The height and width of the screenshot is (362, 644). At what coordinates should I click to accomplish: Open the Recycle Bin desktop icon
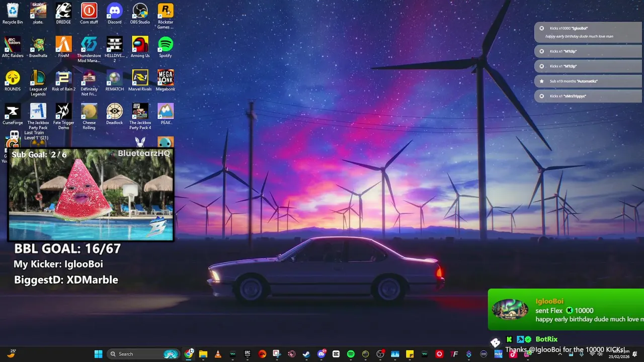pos(13,14)
